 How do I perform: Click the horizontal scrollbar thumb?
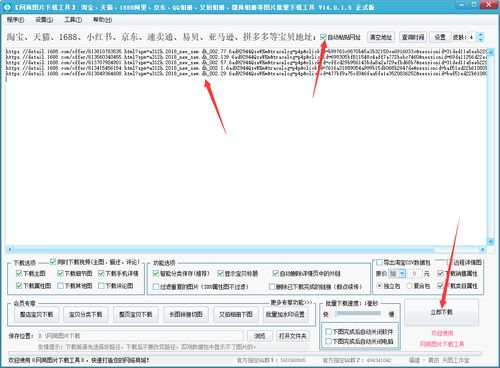point(223,249)
